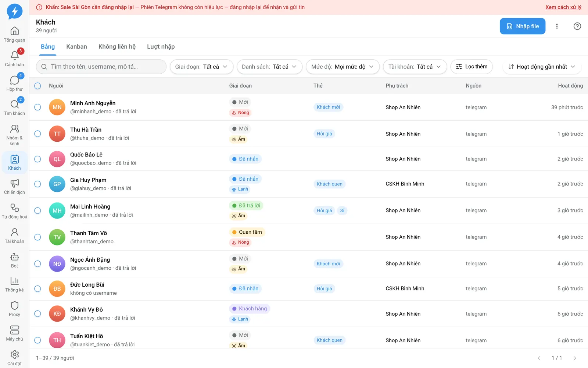Image resolution: width=588 pixels, height=368 pixels.
Task: Open Máy chủ server icon
Action: [14, 330]
